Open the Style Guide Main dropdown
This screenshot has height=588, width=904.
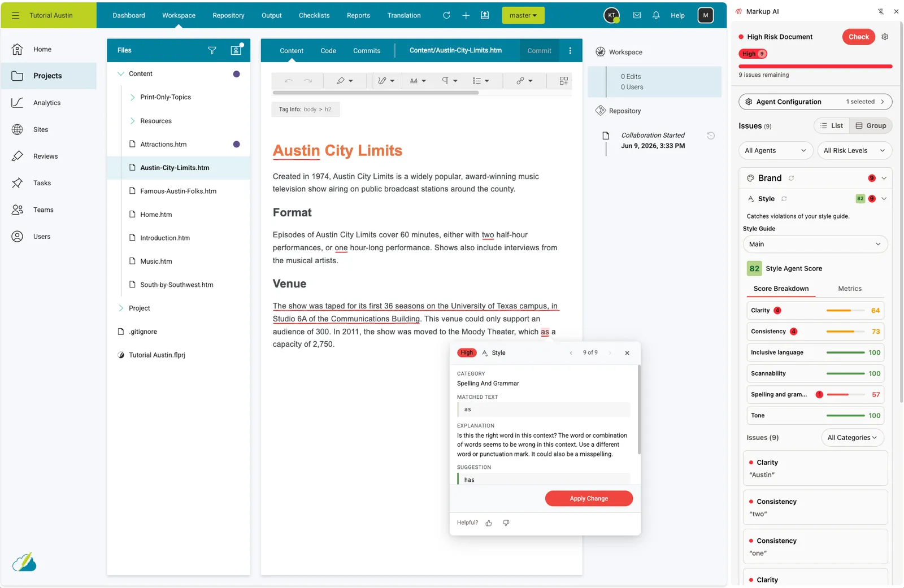pos(815,244)
